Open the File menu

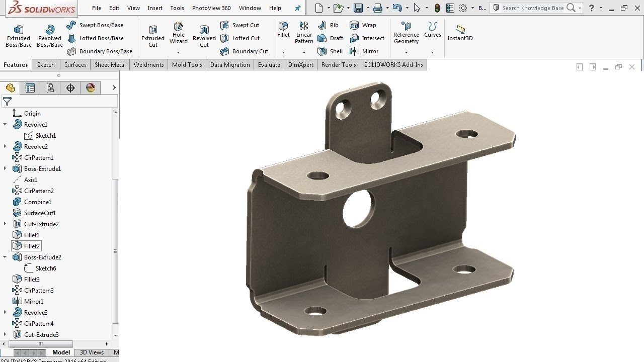(97, 8)
